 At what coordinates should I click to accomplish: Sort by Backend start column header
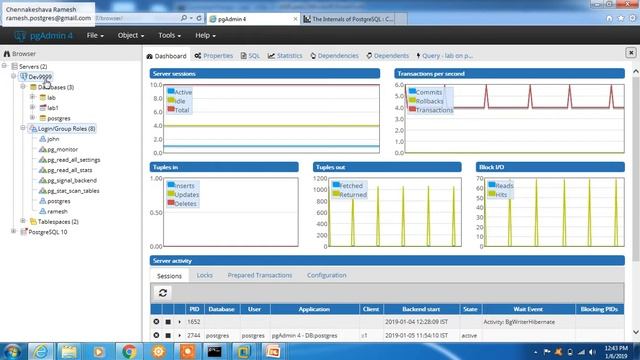pos(421,309)
